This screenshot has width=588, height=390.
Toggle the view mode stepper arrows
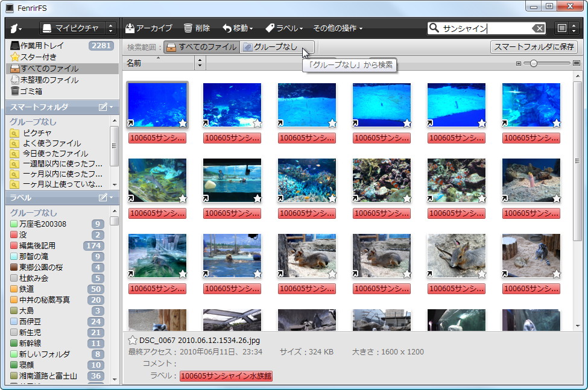click(x=574, y=28)
